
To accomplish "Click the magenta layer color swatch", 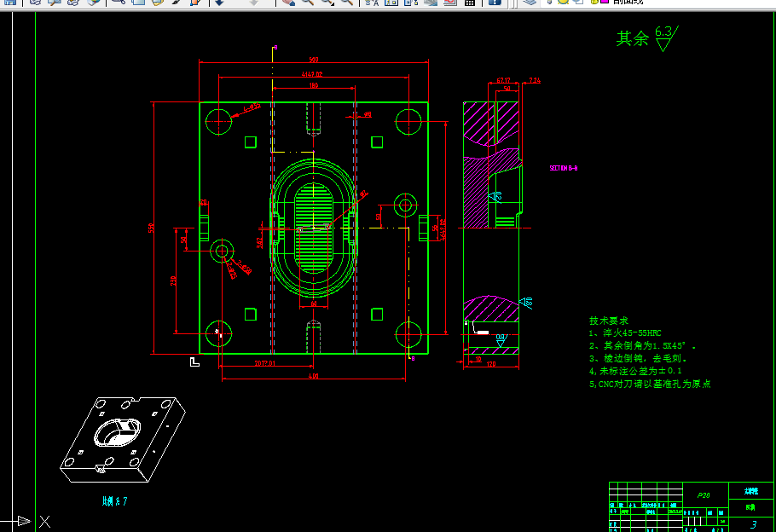I will tap(605, 2).
